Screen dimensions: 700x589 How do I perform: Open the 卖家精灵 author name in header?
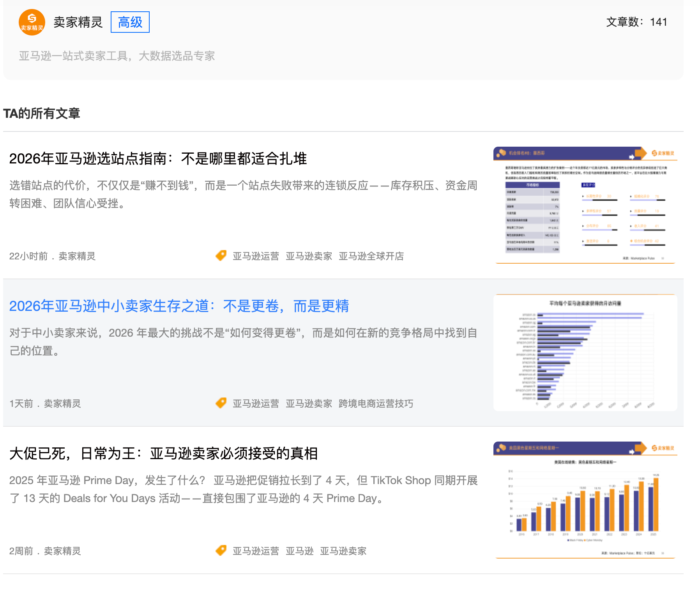pos(78,22)
